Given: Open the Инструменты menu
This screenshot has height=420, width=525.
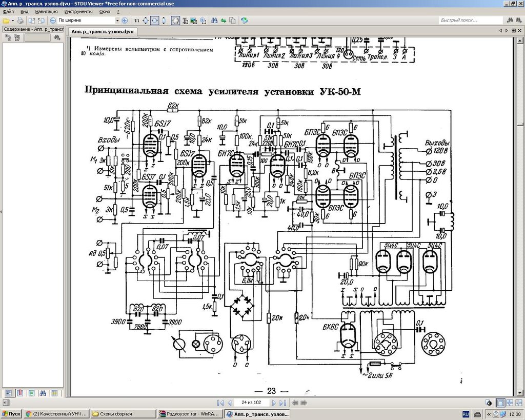Looking at the screenshot, I should [78, 11].
